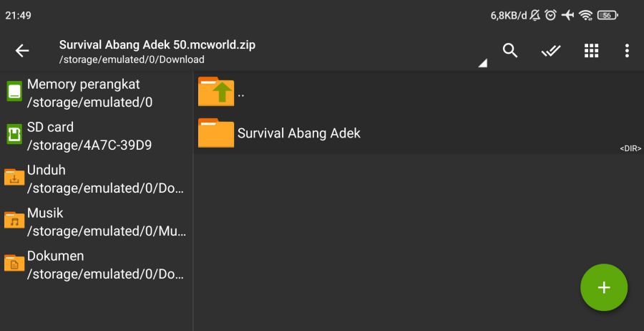Viewport: 644px width, 331px height.
Task: Click the <DIR> label
Action: (630, 148)
